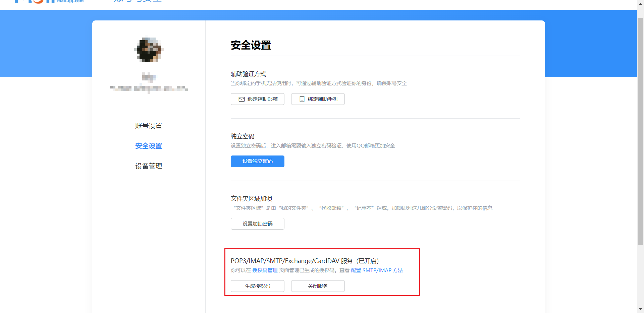
Task: Click the description text under 辅助验证方式
Action: coord(319,83)
